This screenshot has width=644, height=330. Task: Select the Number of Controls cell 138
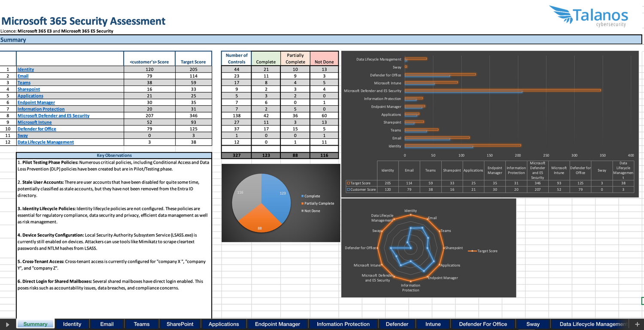(237, 116)
